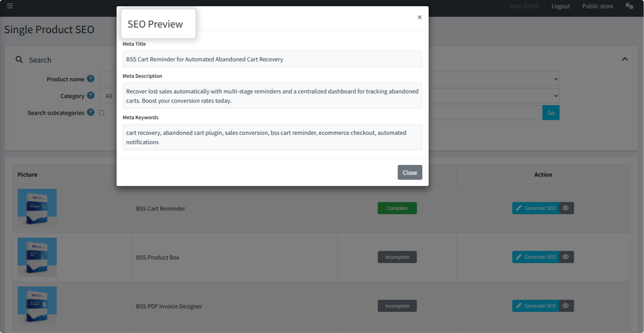Open the settings gears icon in header
This screenshot has width=644, height=333.
[x=629, y=6]
